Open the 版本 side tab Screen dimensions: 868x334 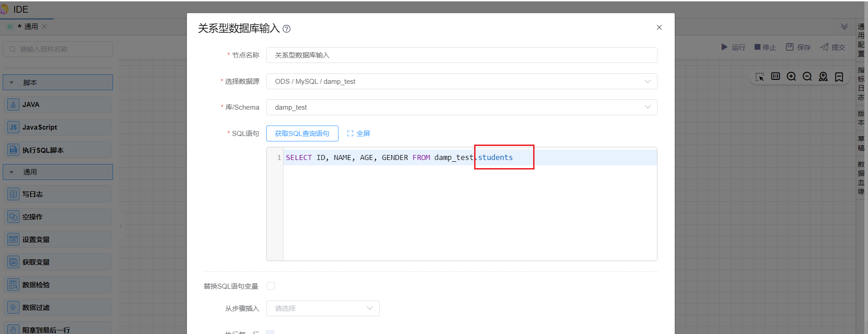click(x=861, y=118)
